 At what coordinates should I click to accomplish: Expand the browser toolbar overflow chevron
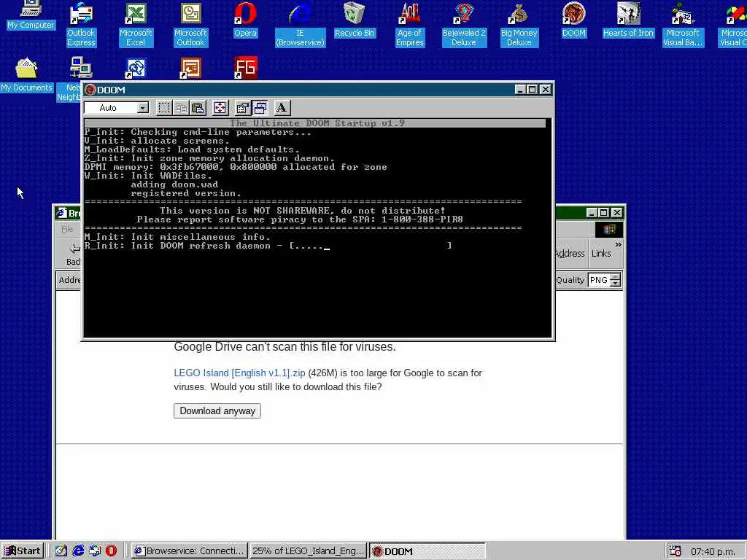[x=618, y=245]
